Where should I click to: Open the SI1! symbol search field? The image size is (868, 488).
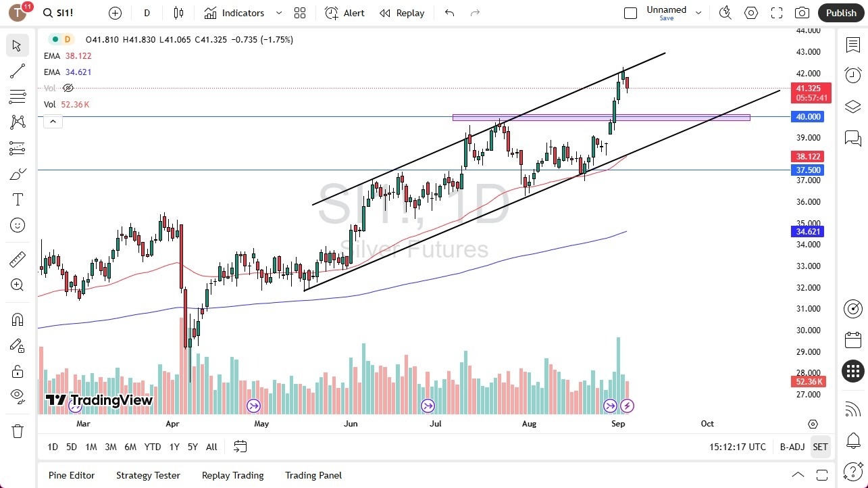click(59, 12)
